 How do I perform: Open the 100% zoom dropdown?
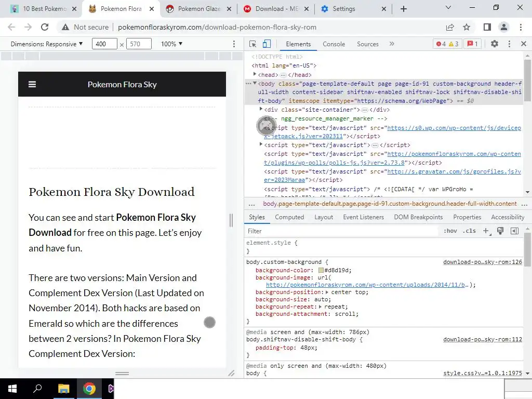[x=171, y=44]
